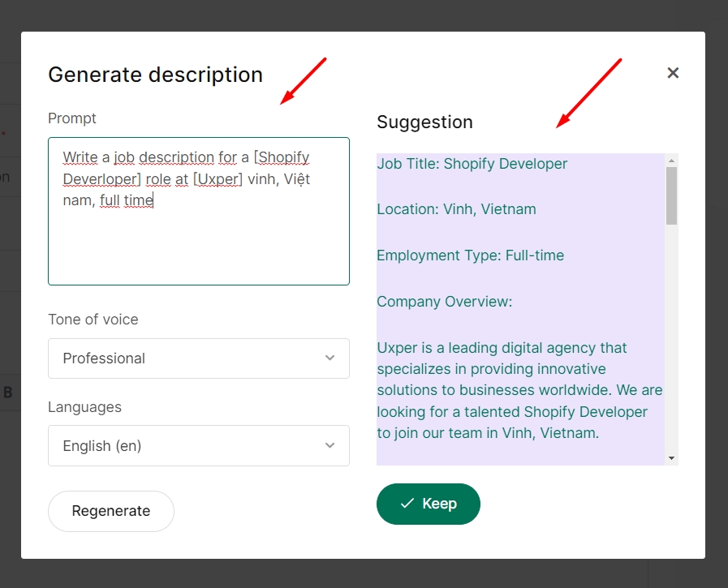Screen dimensions: 728x588
Task: Click the Bold B icon behind the dialog
Action: click(8, 393)
